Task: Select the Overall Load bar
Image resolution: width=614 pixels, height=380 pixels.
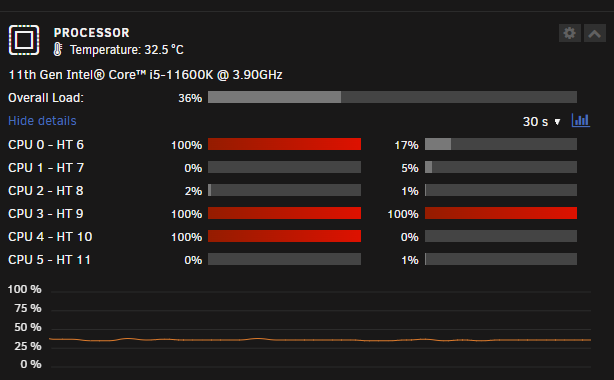Action: 392,97
